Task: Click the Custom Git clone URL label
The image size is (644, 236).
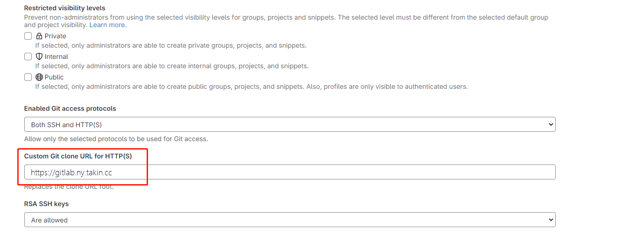Action: [78, 156]
